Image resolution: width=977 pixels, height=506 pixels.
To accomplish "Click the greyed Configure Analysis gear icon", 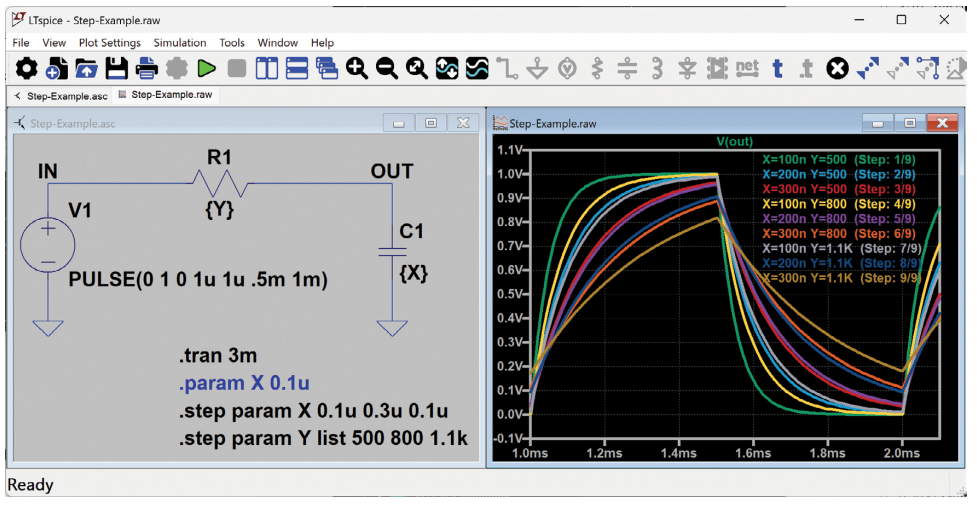I will (x=176, y=68).
